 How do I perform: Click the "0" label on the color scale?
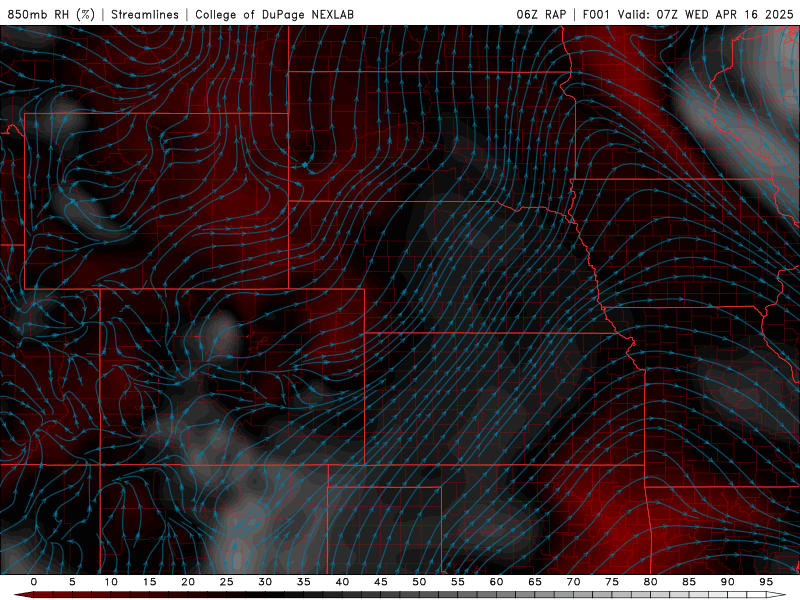[34, 582]
